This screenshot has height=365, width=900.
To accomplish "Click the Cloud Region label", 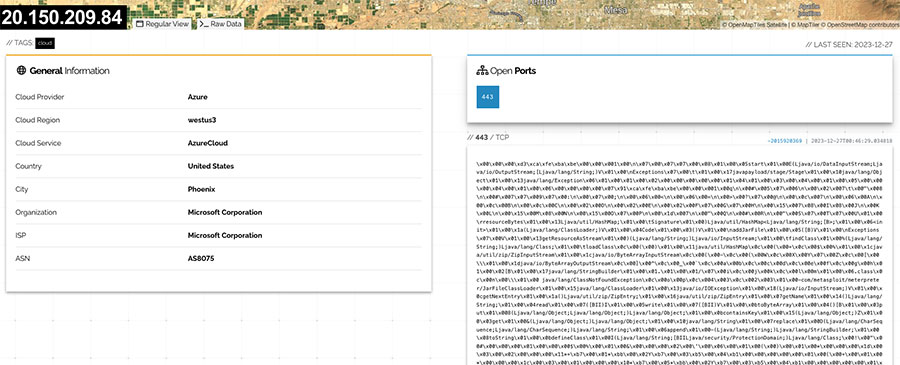I will click(38, 120).
